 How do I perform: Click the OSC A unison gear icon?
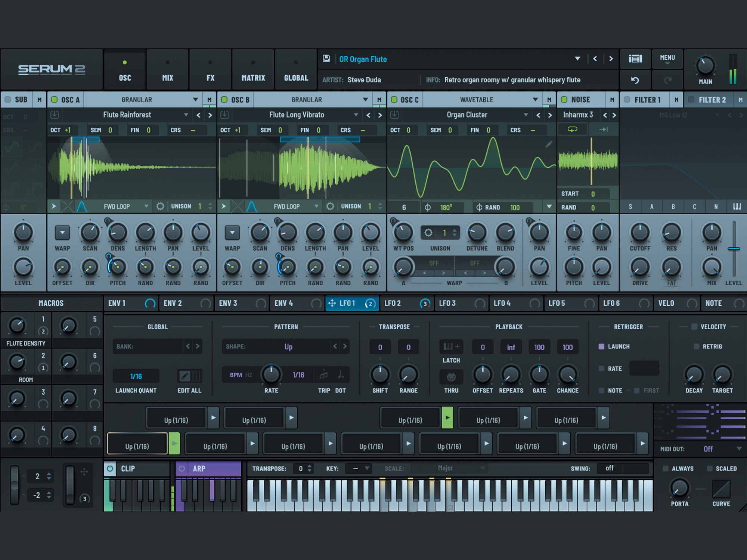tap(160, 206)
